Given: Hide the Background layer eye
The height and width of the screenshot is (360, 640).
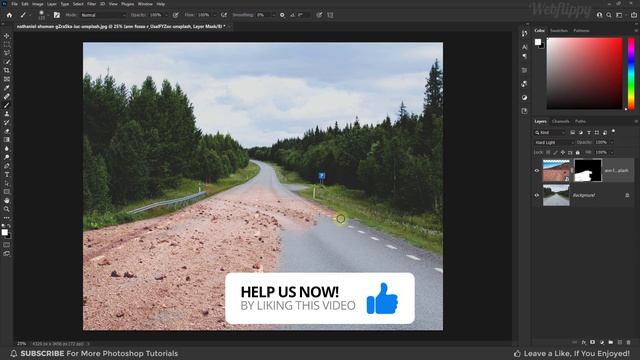Looking at the screenshot, I should click(537, 195).
